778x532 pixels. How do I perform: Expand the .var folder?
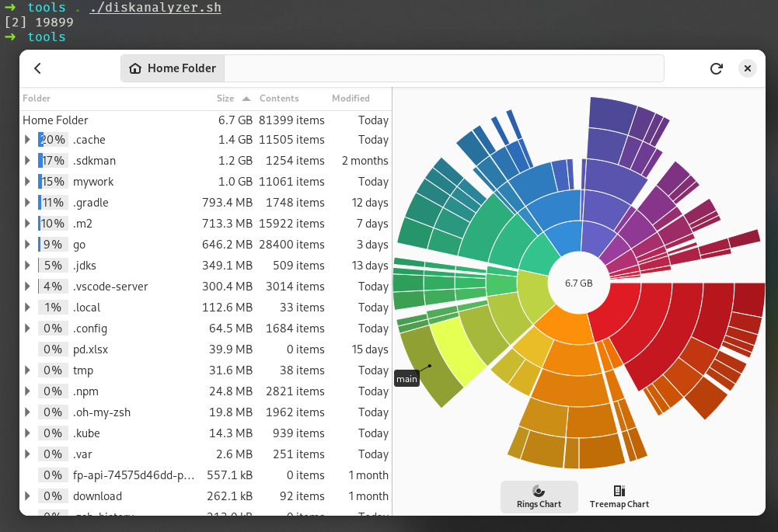(27, 454)
